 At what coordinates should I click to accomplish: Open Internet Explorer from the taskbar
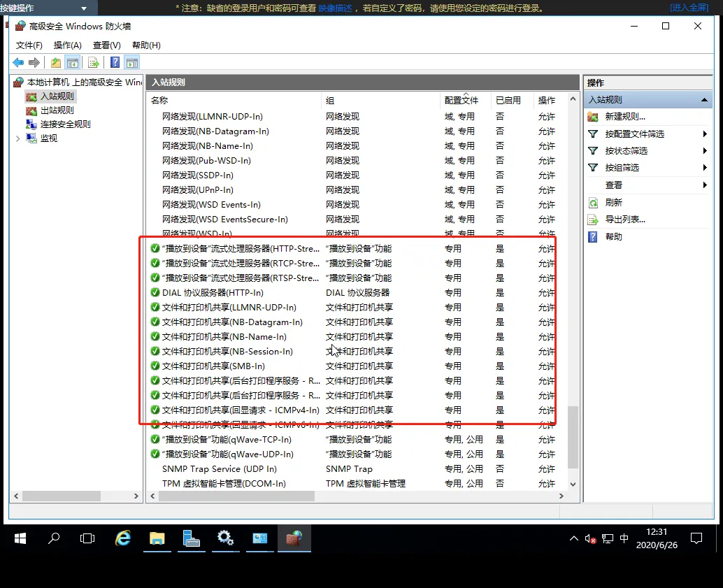[124, 538]
